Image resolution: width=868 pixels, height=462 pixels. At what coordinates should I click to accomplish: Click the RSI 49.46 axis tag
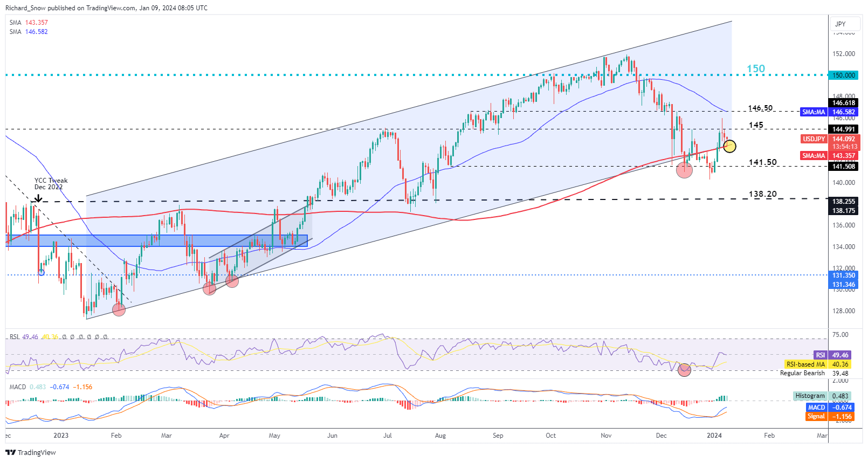pyautogui.click(x=833, y=355)
